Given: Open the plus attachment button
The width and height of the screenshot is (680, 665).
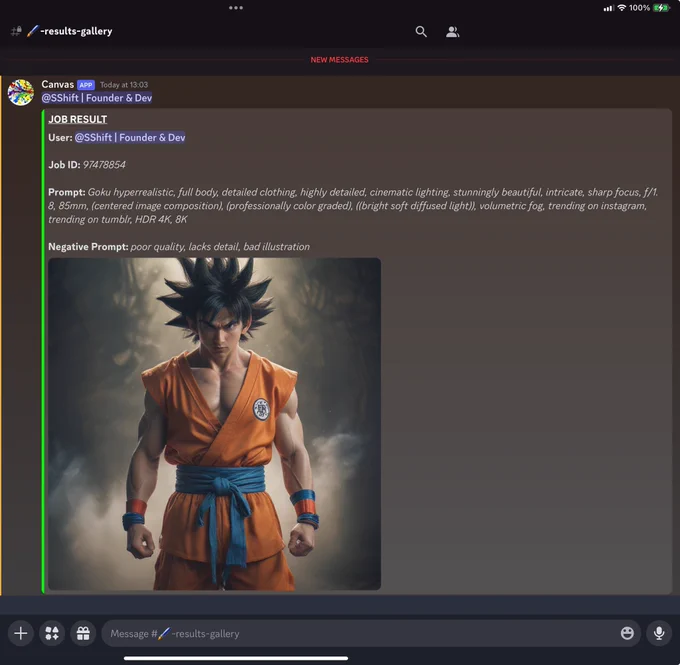Looking at the screenshot, I should pos(20,633).
